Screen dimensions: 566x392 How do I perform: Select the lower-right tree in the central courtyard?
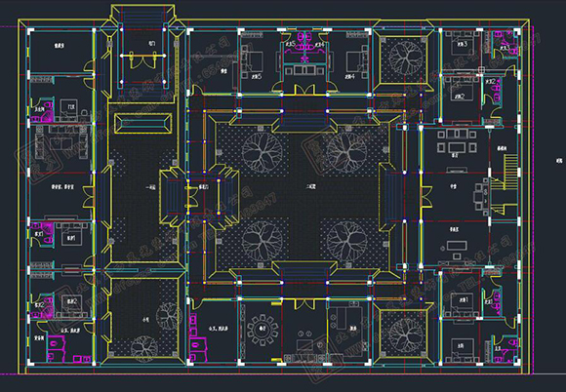tap(346, 241)
